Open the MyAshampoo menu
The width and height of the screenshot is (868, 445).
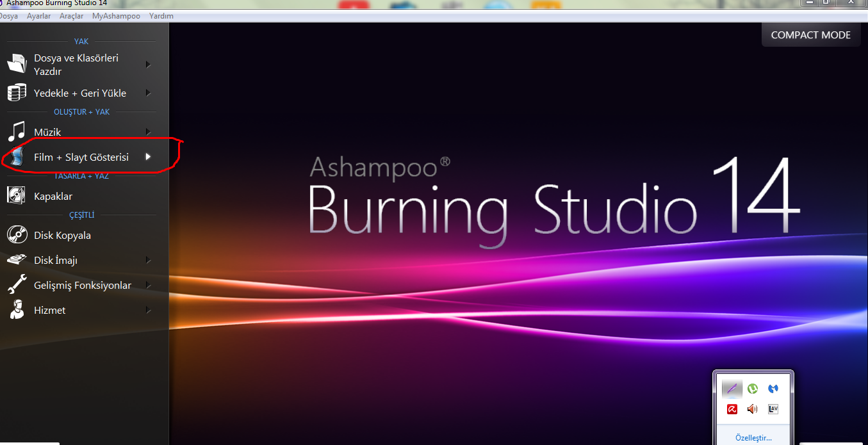click(116, 16)
